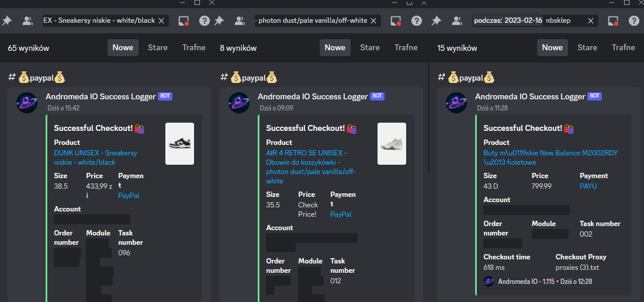The image size is (644, 302).
Task: Click task number value '096'
Action: 124,253
